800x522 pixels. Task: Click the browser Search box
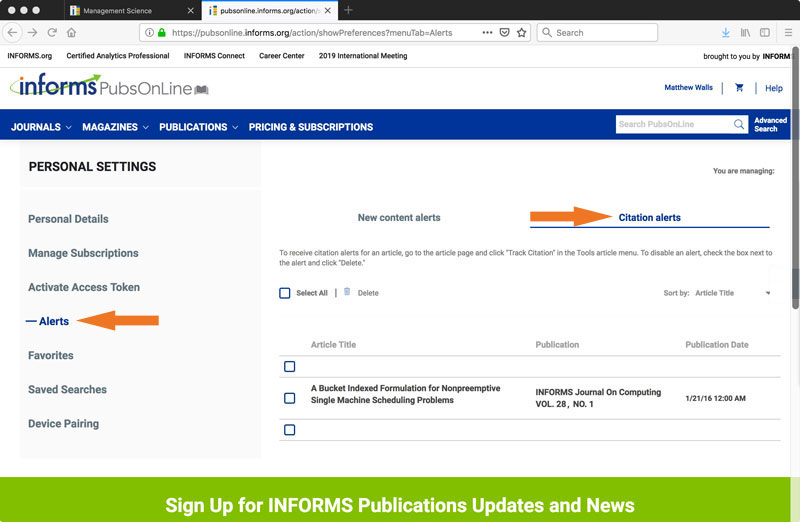597,33
